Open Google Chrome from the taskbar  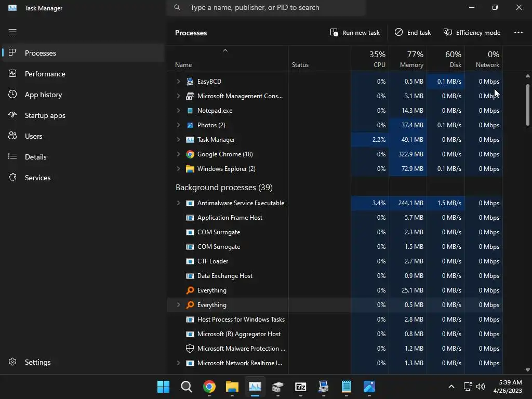[209, 387]
